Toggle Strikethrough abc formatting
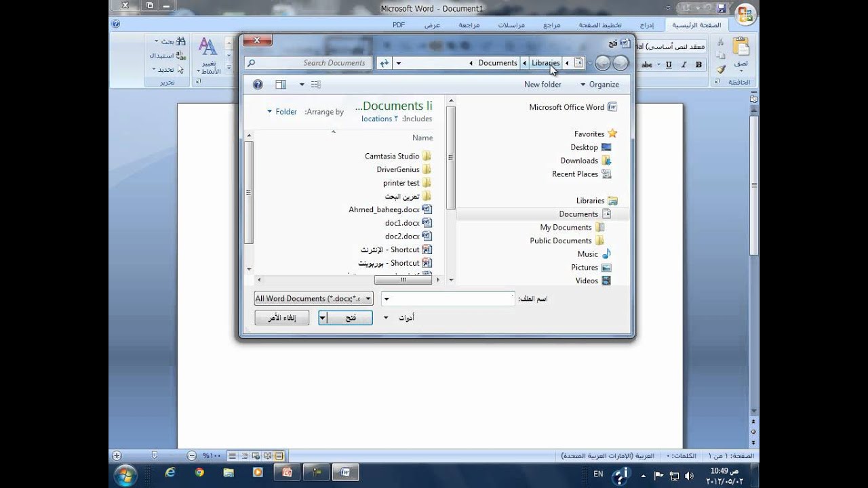Image resolution: width=868 pixels, height=488 pixels. pos(647,65)
